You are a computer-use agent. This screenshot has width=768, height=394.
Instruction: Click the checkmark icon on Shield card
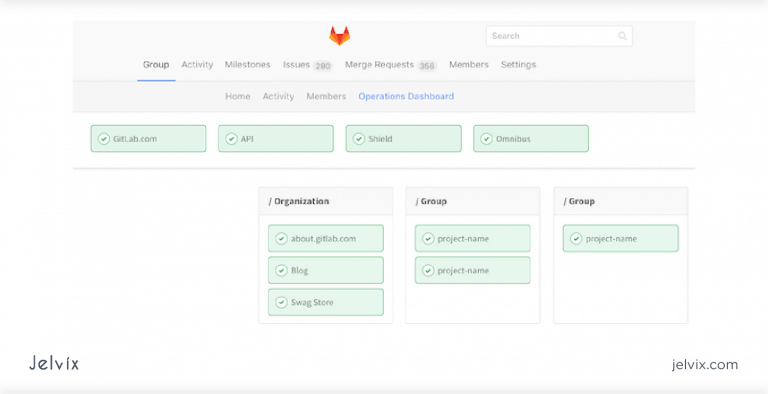point(359,139)
